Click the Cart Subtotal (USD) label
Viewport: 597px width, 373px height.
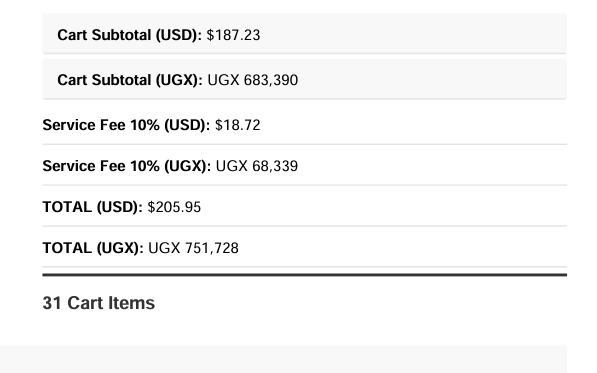point(129,35)
